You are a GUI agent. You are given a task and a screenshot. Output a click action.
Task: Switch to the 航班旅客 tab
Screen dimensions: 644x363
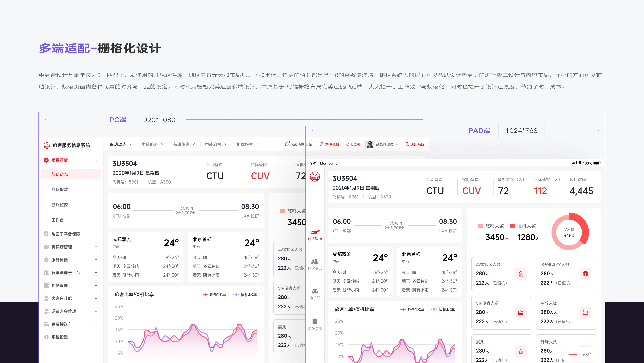pyautogui.click(x=181, y=144)
